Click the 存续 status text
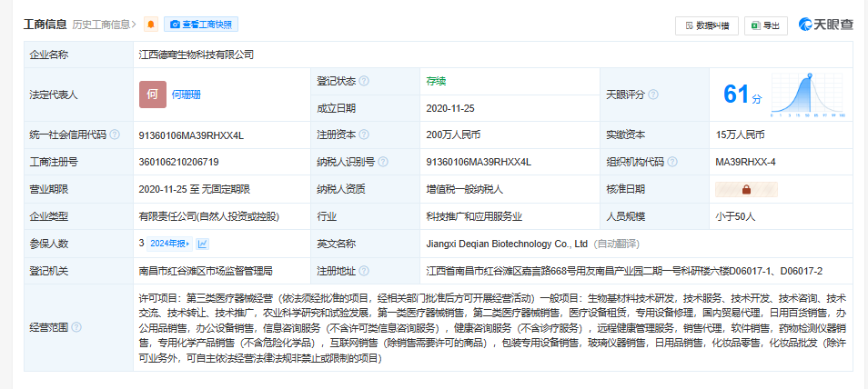The height and width of the screenshot is (389, 868). (436, 81)
